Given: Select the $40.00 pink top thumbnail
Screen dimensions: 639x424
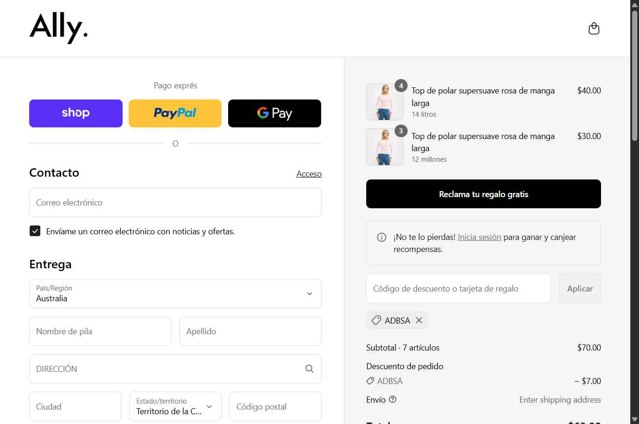Looking at the screenshot, I should point(384,102).
